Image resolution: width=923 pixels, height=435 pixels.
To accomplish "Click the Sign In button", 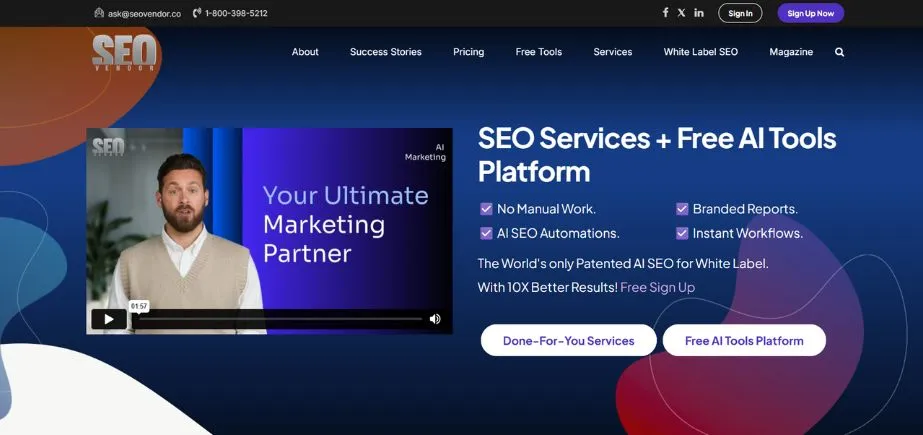I will click(740, 13).
